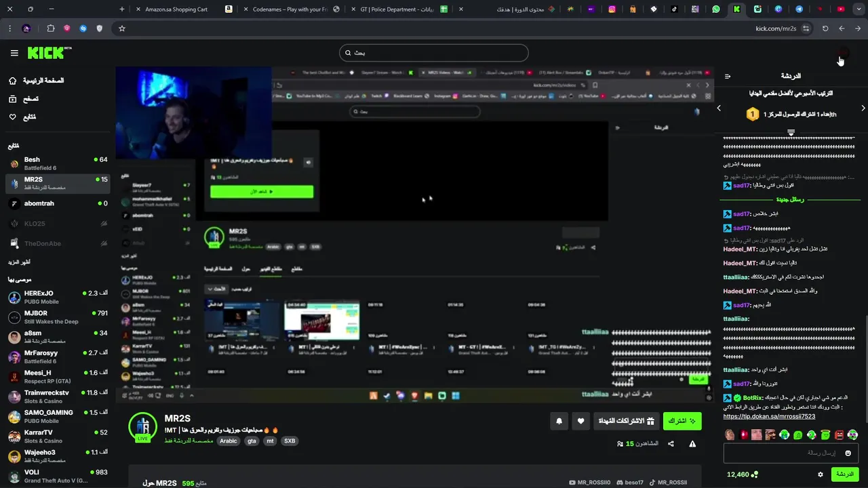Open the Instagram pinned tab
Image resolution: width=868 pixels, height=488 pixels.
tap(612, 9)
